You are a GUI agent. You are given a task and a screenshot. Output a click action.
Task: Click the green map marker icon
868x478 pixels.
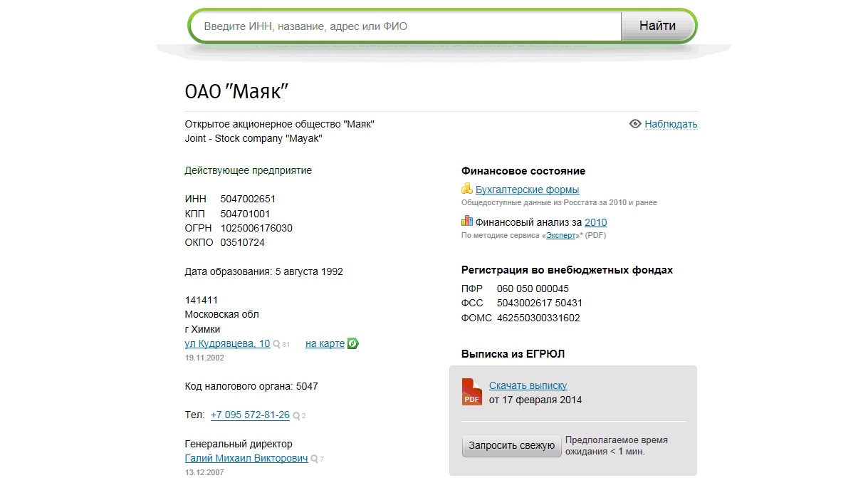pos(352,343)
